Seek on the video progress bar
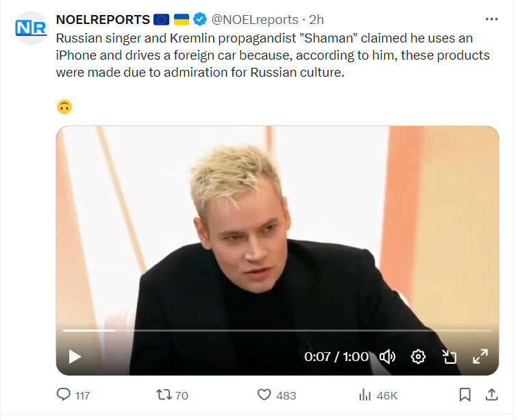This screenshot has height=420, width=518. pyautogui.click(x=274, y=331)
